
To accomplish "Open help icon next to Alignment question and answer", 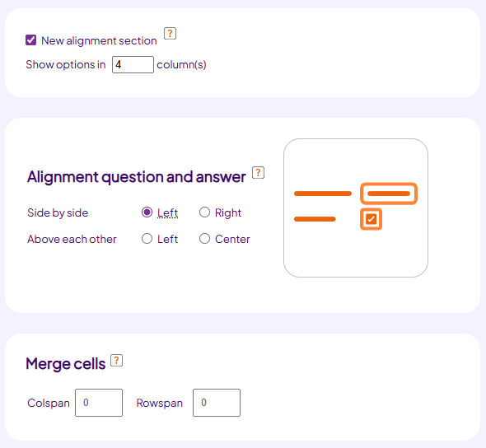I will [x=258, y=173].
